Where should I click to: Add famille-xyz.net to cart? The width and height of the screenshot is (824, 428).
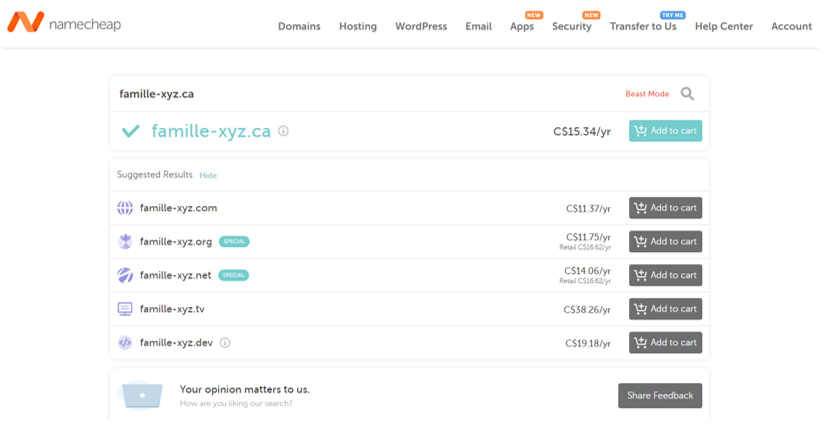(665, 275)
